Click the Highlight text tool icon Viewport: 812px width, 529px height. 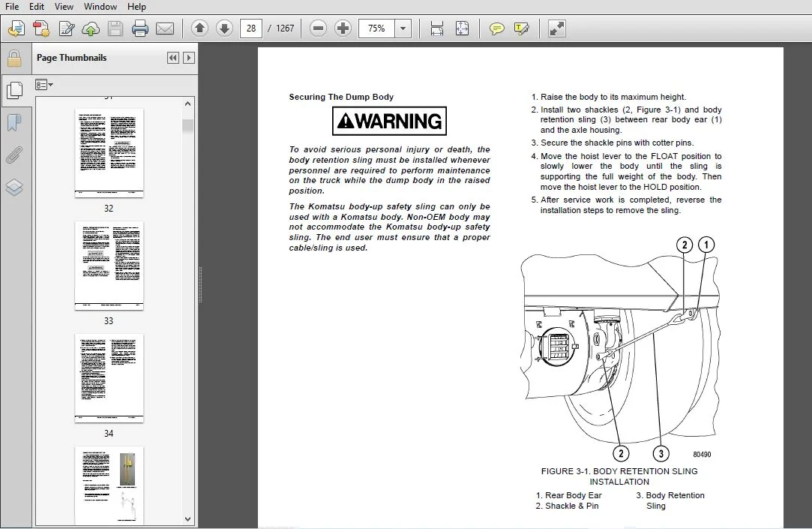[x=522, y=29]
